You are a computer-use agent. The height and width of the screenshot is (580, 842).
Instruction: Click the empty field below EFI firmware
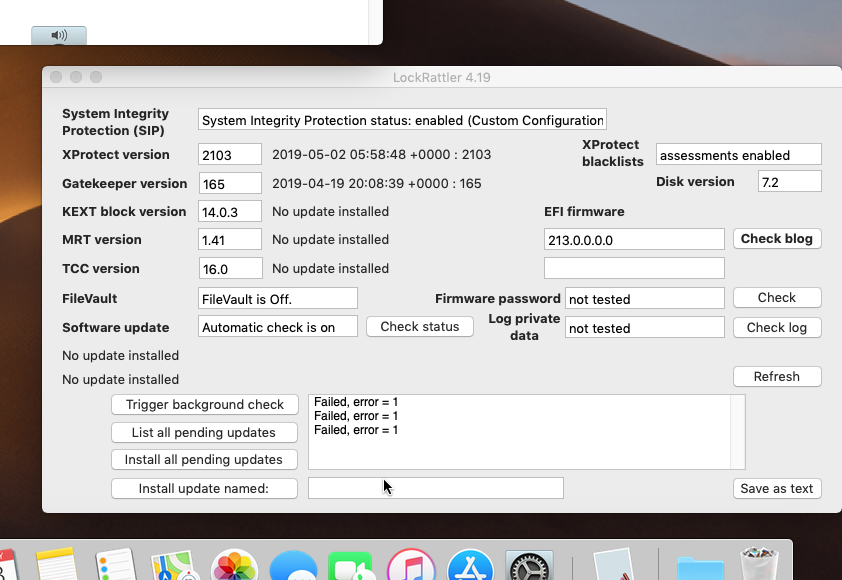click(x=634, y=269)
